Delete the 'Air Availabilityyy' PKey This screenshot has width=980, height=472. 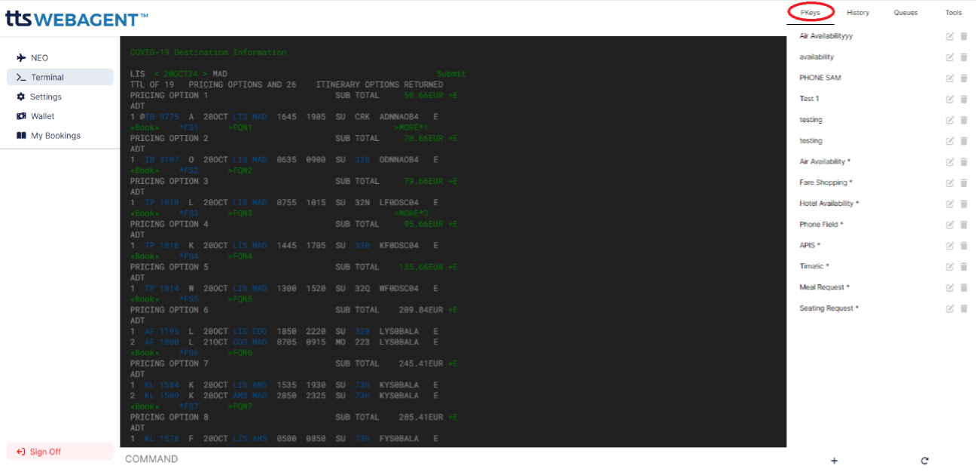pos(964,36)
